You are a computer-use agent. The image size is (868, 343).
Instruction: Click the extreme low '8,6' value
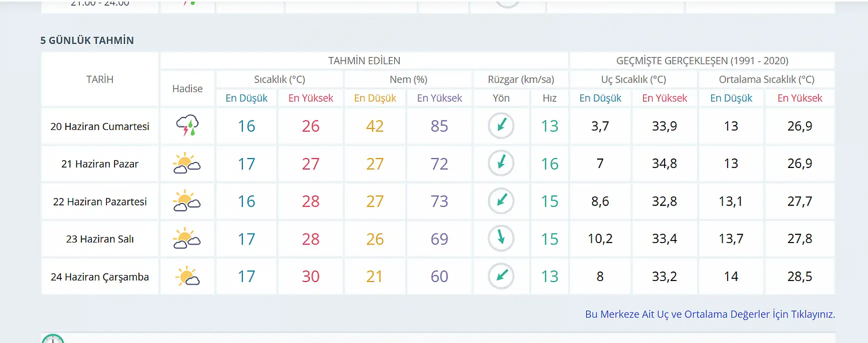(600, 201)
